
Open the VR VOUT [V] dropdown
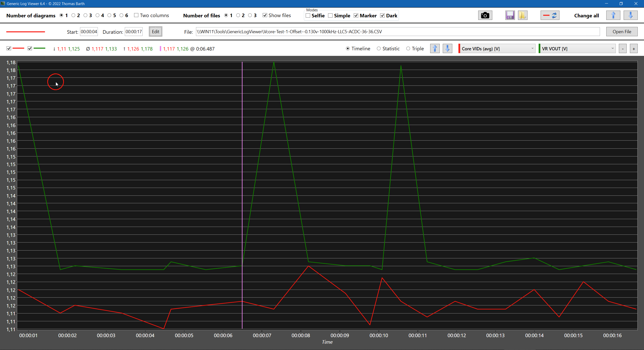coord(577,49)
